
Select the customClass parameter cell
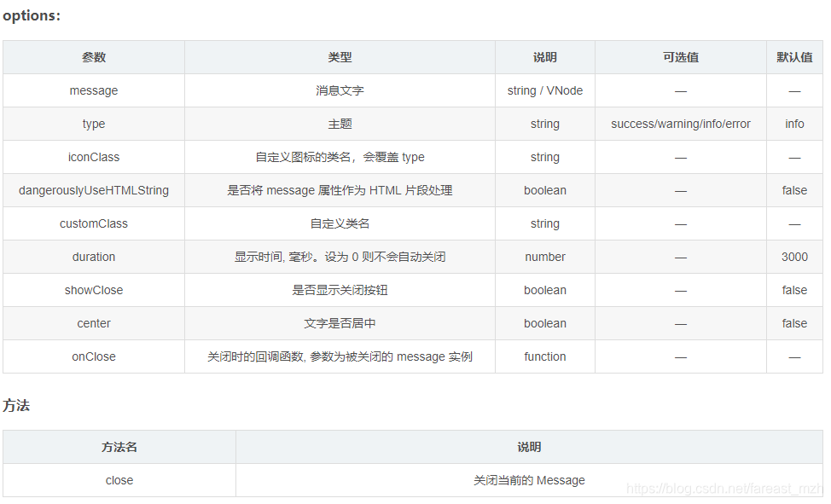pyautogui.click(x=93, y=223)
